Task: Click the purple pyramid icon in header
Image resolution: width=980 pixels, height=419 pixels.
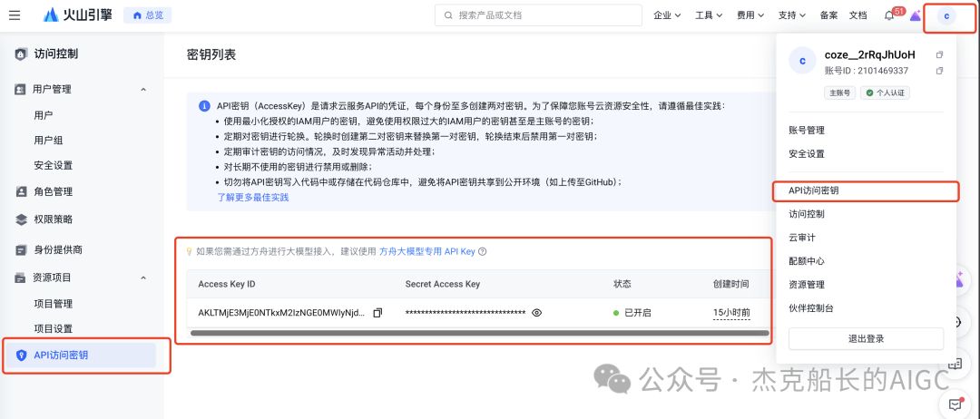Action: pyautogui.click(x=916, y=15)
